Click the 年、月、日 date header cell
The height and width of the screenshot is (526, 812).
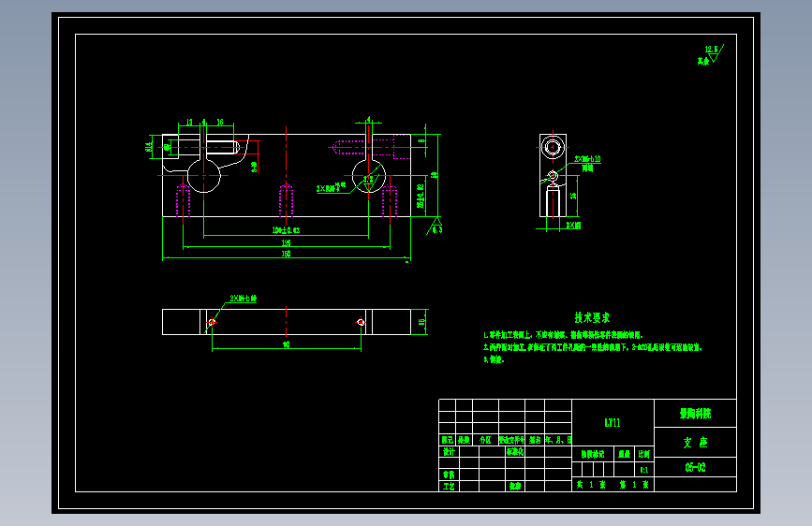point(558,440)
